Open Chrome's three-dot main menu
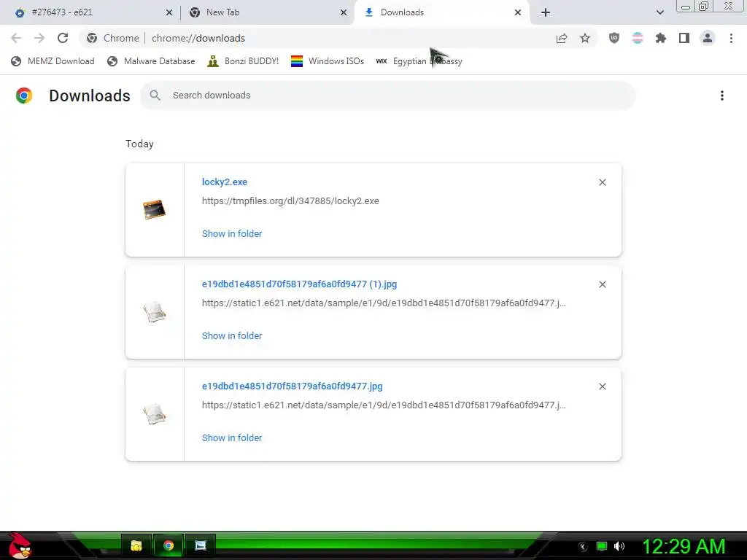 (731, 38)
